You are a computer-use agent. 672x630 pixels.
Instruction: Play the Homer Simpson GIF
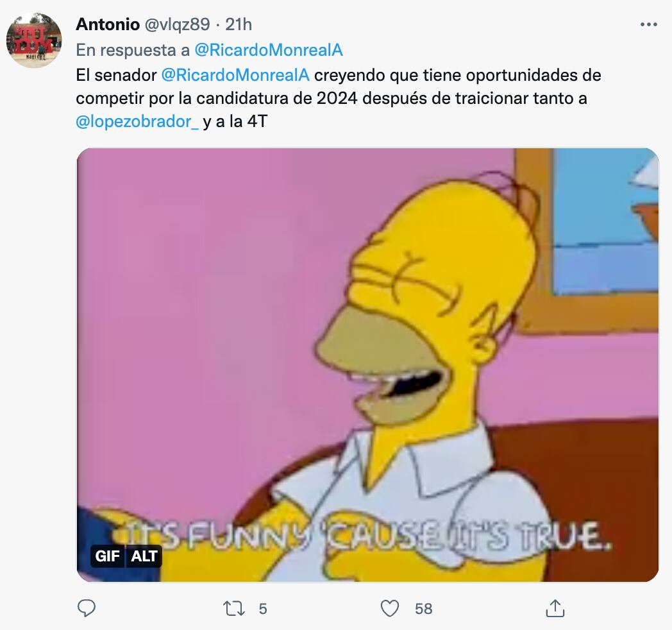click(x=367, y=364)
